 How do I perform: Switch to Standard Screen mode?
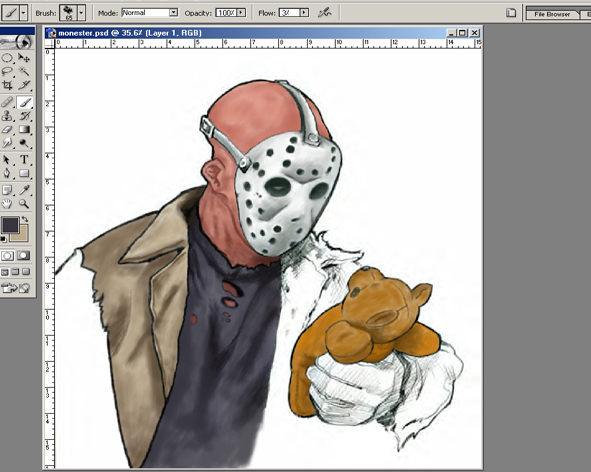(x=5, y=272)
